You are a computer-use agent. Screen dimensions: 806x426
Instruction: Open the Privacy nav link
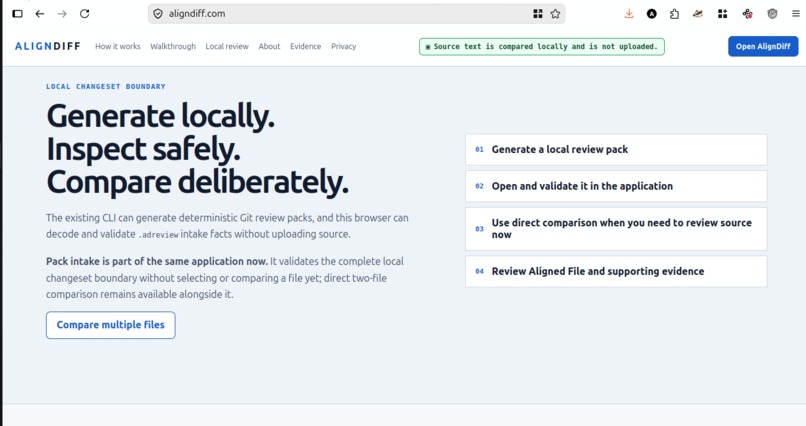point(343,46)
